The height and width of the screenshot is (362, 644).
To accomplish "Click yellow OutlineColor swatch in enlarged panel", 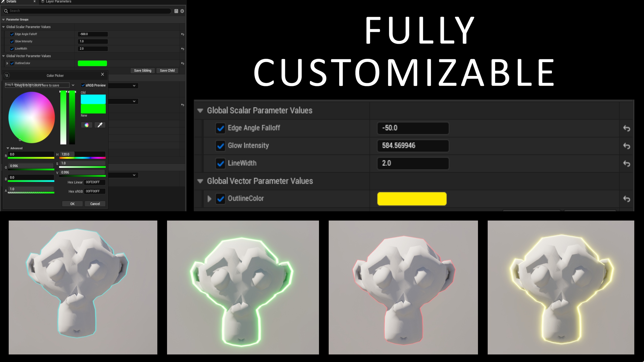I will pos(412,199).
